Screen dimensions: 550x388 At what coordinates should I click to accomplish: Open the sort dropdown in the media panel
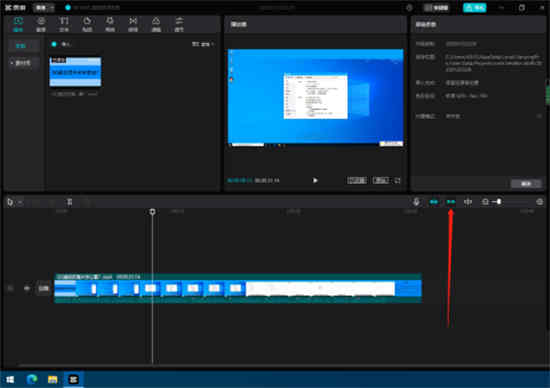203,44
